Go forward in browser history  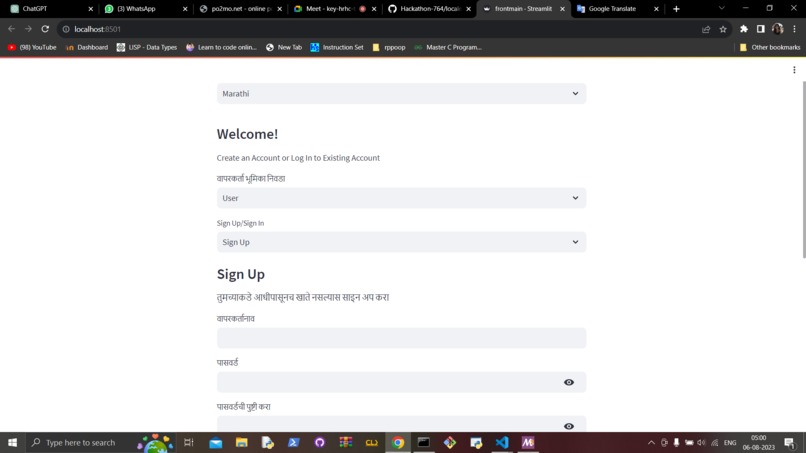click(28, 29)
